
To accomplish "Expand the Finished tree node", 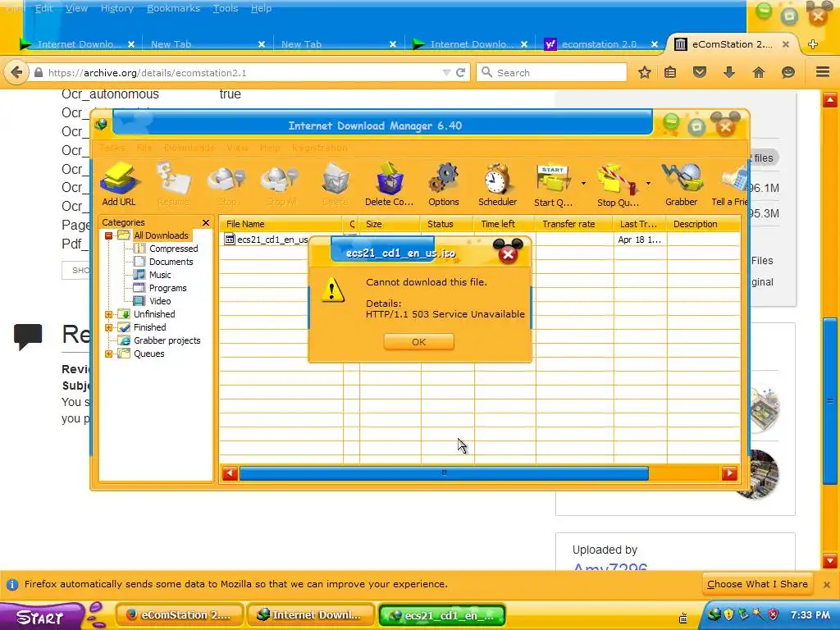I will 109,327.
